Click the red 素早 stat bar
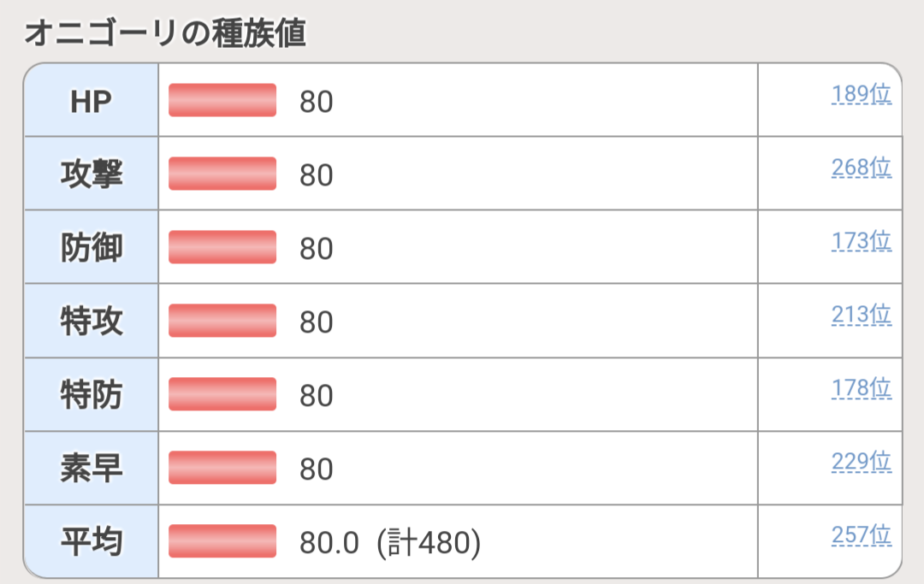Screen dimensions: 924x584 tap(222, 468)
